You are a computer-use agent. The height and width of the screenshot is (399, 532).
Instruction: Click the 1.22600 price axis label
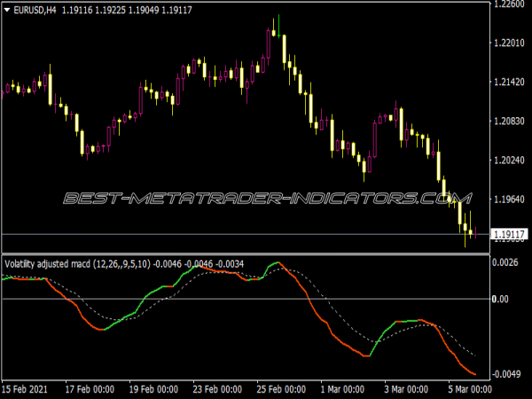[509, 4]
